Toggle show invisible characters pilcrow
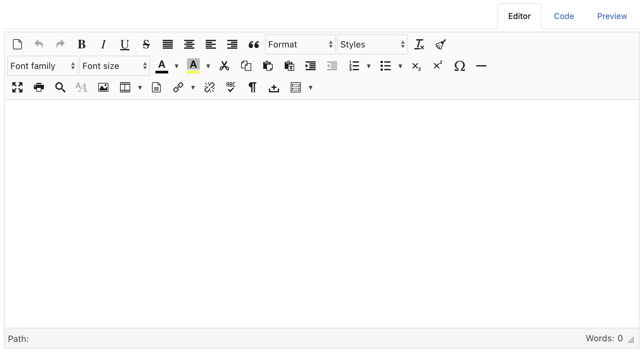This screenshot has height=353, width=644. pos(252,87)
